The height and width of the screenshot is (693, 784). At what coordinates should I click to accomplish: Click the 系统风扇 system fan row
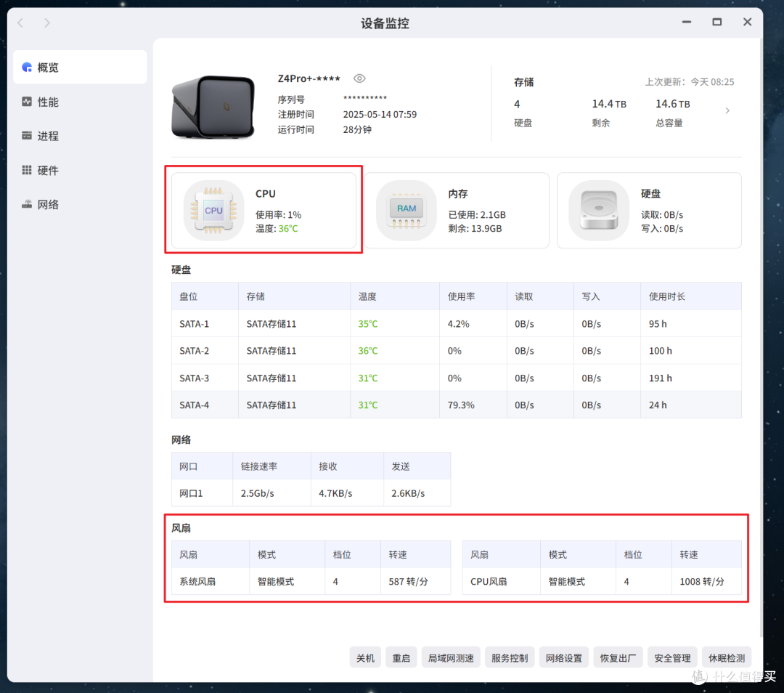point(311,581)
